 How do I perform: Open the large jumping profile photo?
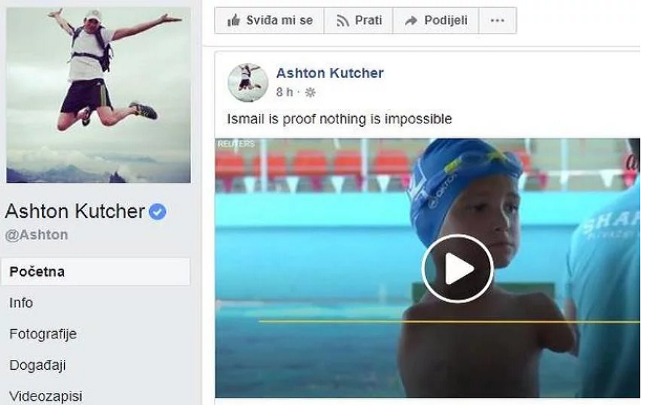99,95
